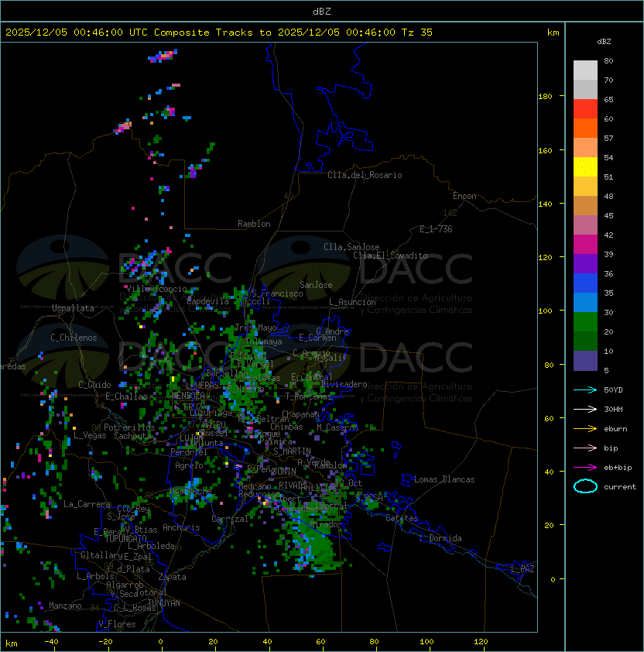Select the red 60-65 dBZ legend swatch
This screenshot has height=652, width=644.
click(585, 109)
